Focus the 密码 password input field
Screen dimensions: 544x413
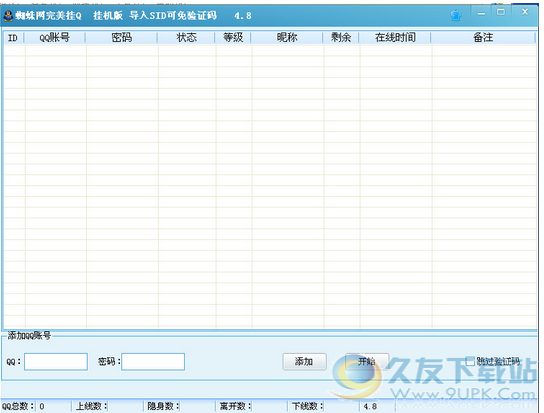point(153,362)
